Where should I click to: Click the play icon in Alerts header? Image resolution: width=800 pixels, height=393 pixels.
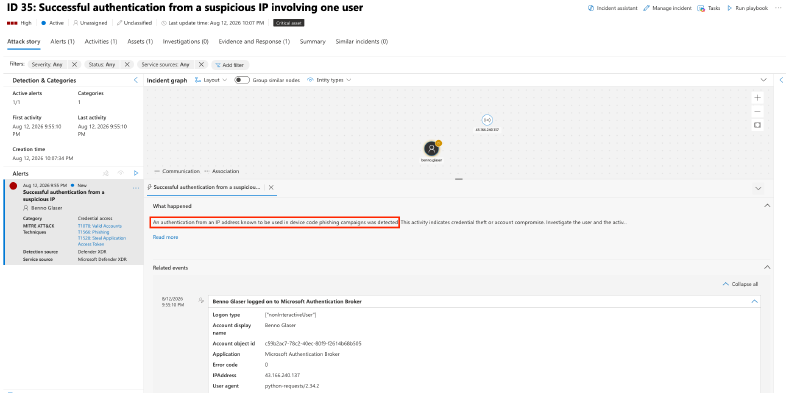[x=136, y=174]
